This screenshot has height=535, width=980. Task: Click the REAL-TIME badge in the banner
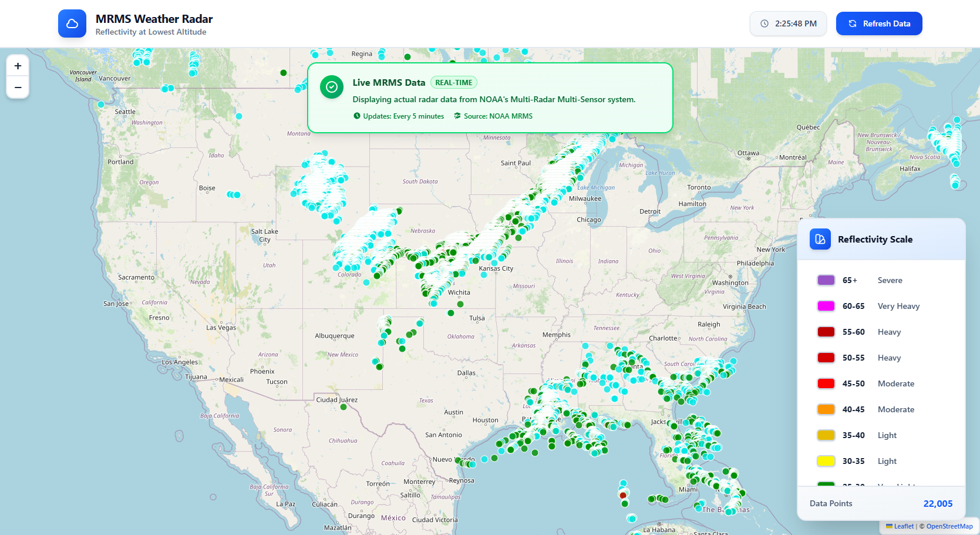[453, 82]
